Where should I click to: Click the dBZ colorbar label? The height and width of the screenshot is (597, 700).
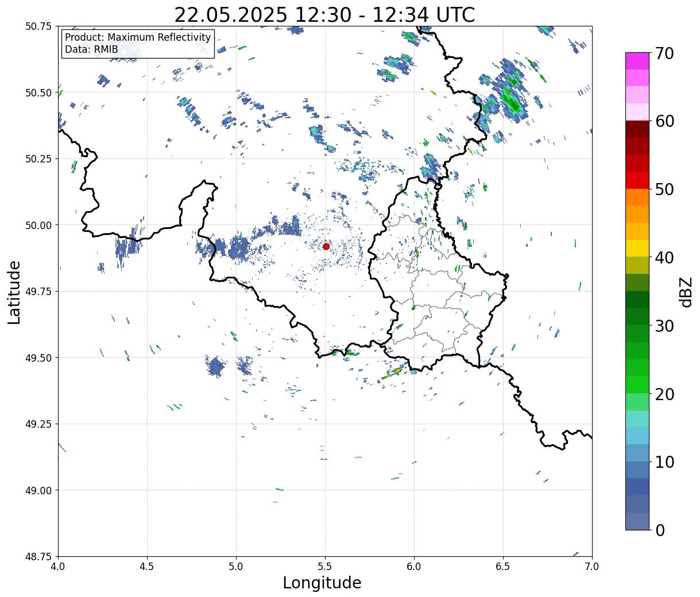click(686, 291)
